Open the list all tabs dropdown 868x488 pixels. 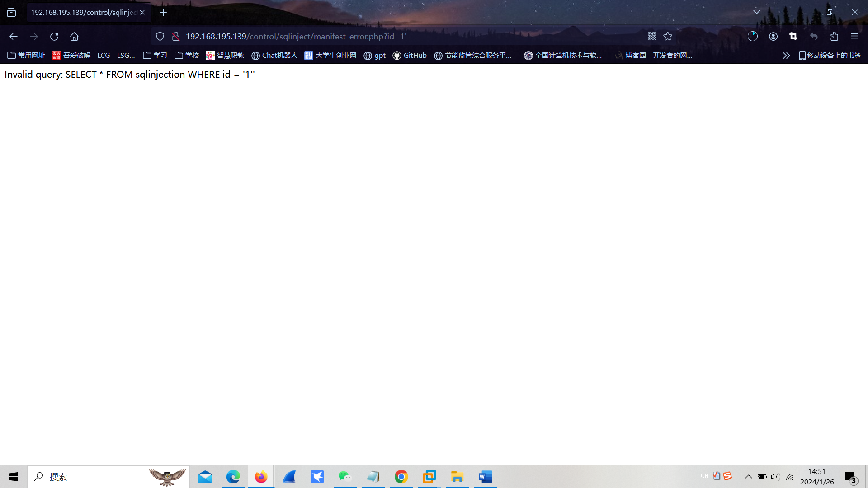(x=756, y=12)
